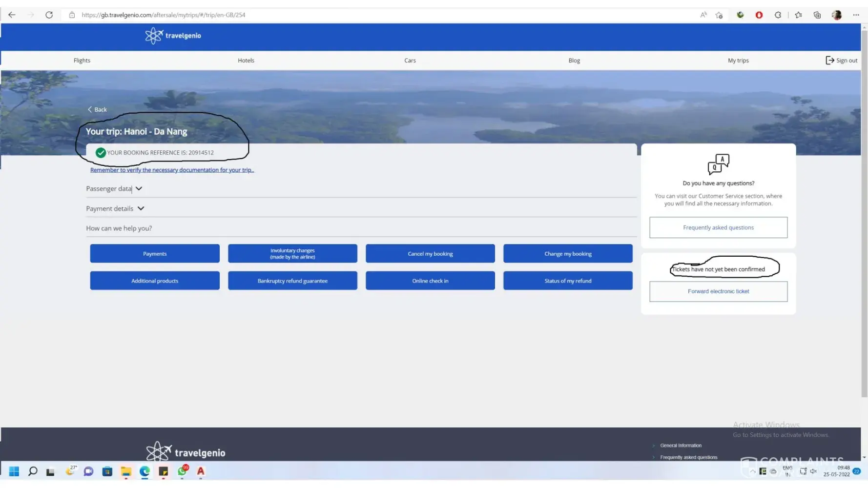868x488 pixels.
Task: Go back using the Back chevron
Action: click(x=97, y=110)
